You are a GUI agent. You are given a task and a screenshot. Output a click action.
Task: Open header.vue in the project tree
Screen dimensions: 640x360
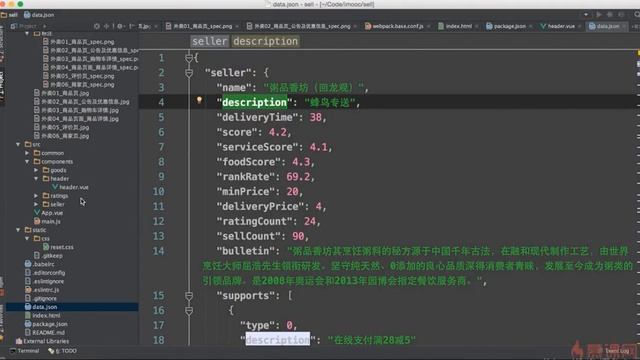click(70, 187)
